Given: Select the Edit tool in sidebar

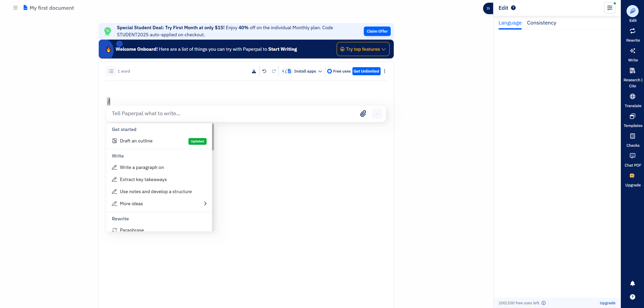Looking at the screenshot, I should click(x=633, y=14).
